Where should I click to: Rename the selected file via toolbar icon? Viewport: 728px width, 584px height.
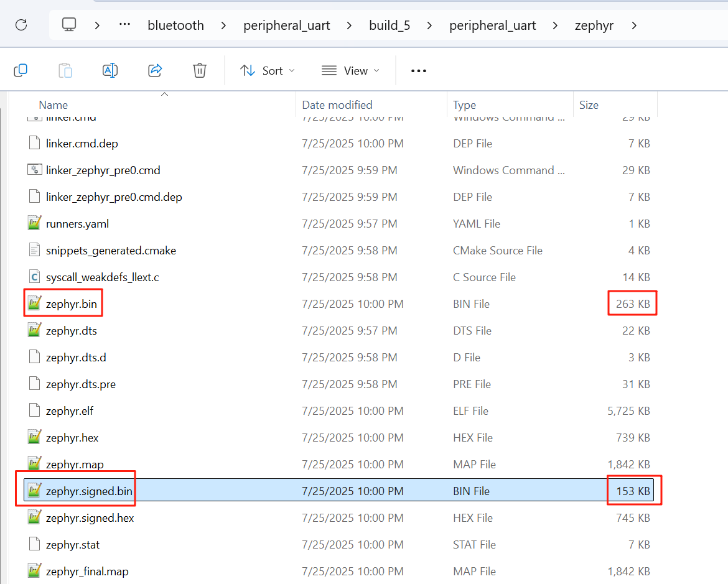click(110, 70)
